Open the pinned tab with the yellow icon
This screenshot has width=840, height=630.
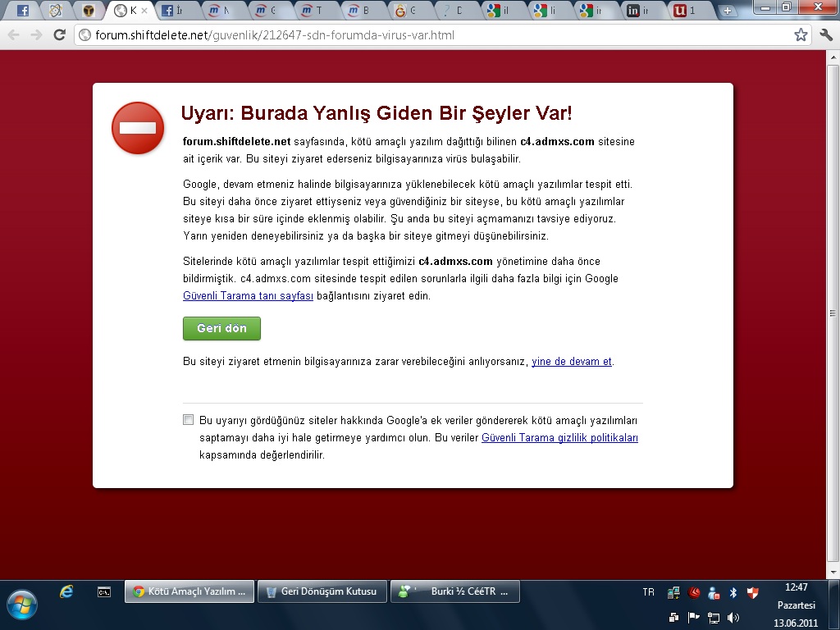pos(89,10)
